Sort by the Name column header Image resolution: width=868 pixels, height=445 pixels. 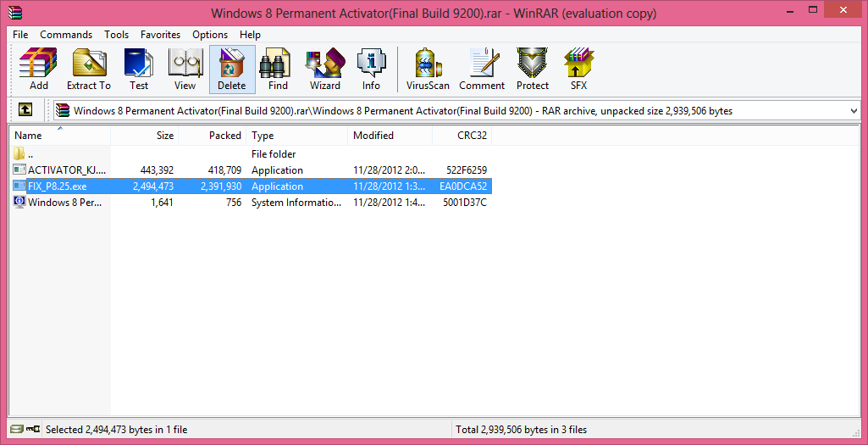(x=60, y=136)
